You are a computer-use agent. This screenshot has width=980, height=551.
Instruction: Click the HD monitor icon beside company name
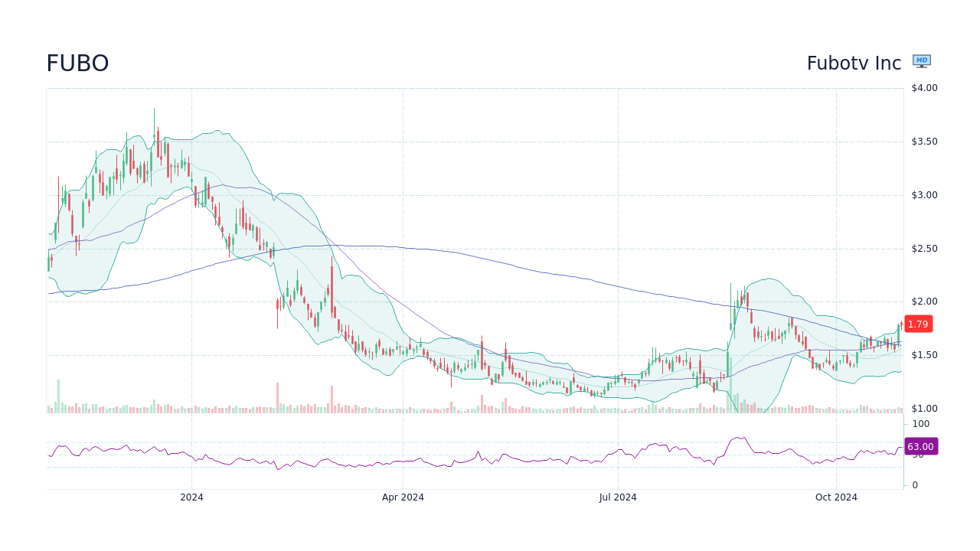[x=922, y=61]
